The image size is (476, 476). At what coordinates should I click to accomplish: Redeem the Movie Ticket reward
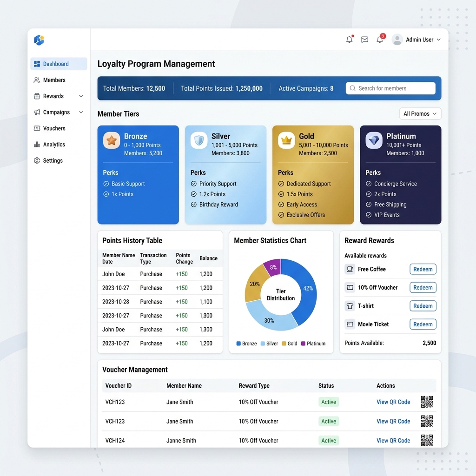423,324
